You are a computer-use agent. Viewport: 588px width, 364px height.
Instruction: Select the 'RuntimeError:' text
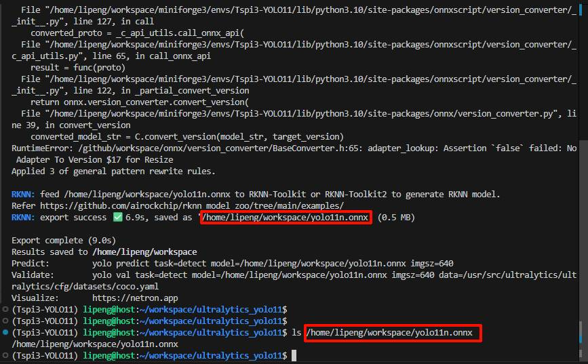(42, 148)
